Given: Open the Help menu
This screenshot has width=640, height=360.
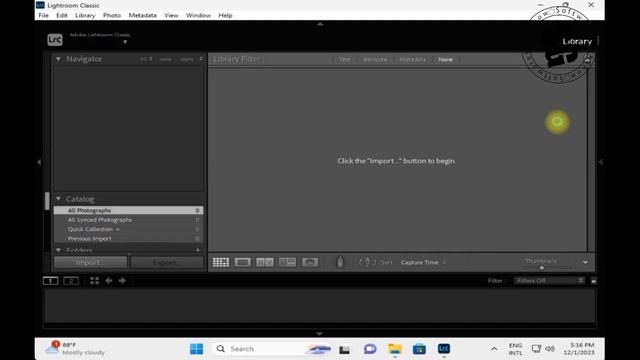Looking at the screenshot, I should point(225,16).
